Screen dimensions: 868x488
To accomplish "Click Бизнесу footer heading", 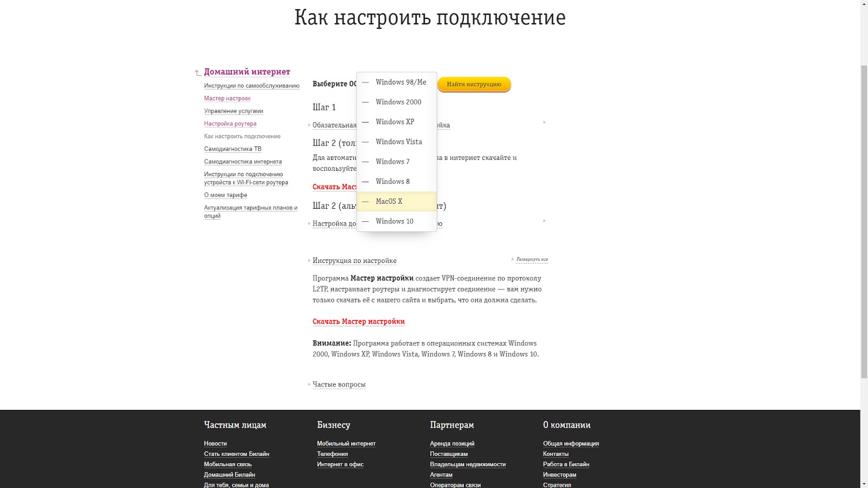I will pos(334,425).
